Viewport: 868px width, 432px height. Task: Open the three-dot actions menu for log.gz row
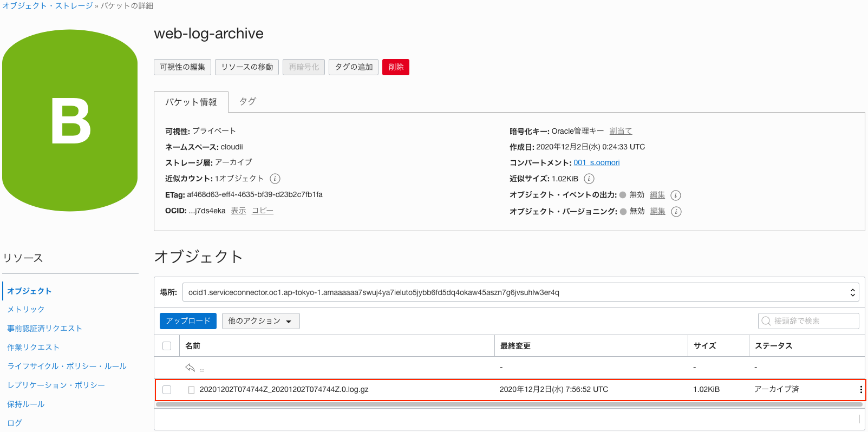[860, 390]
